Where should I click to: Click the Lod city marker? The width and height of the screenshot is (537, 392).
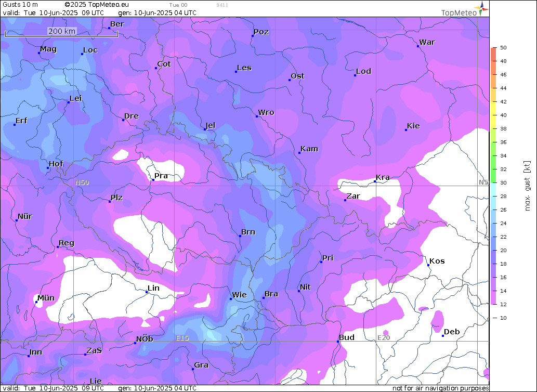point(355,75)
